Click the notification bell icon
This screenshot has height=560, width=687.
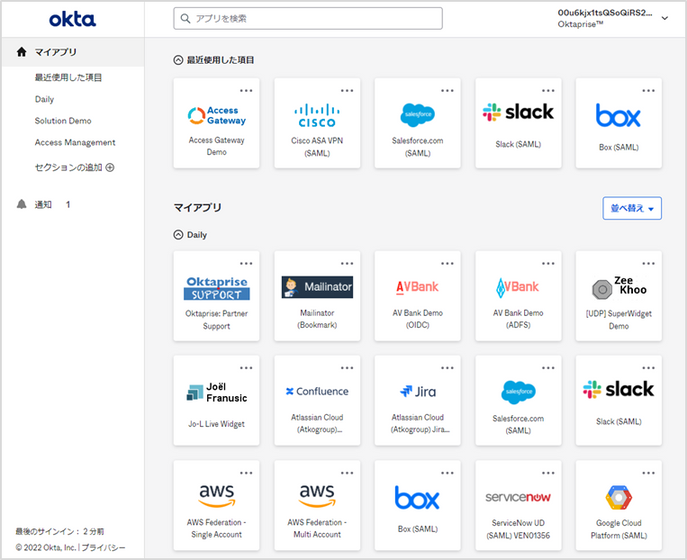coord(21,204)
